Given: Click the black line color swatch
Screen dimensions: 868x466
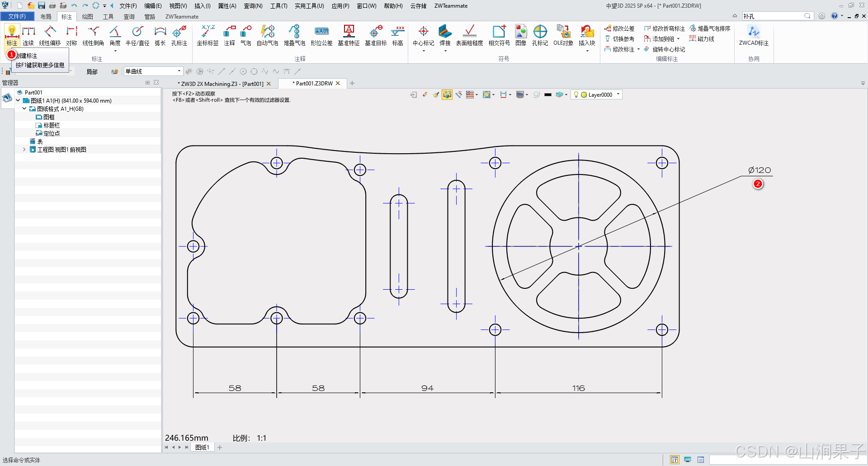Looking at the screenshot, I should [x=547, y=94].
